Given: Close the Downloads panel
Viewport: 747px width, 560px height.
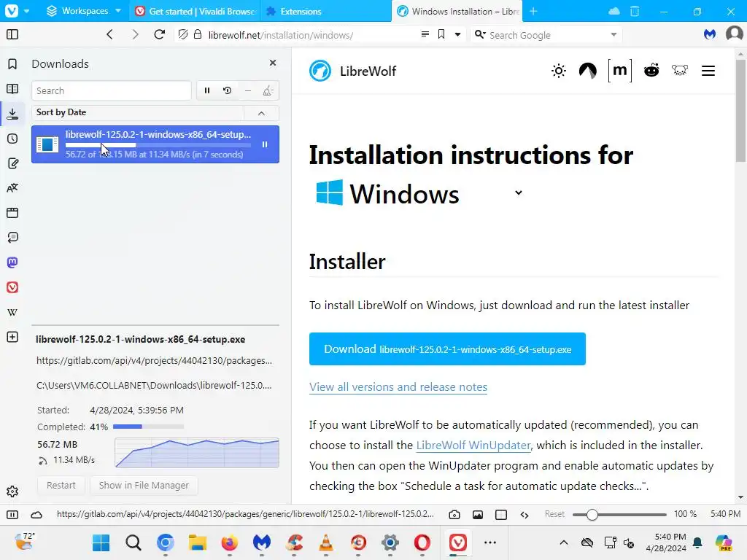Looking at the screenshot, I should [x=273, y=63].
